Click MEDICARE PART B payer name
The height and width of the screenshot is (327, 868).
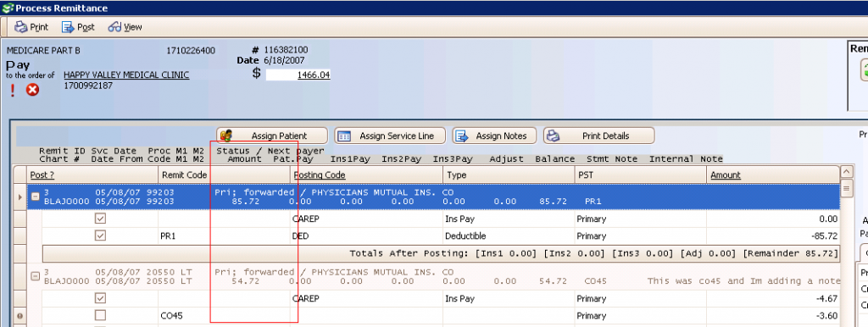[x=43, y=50]
